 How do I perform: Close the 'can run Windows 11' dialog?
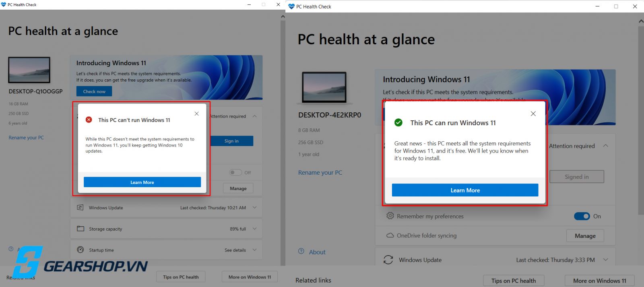click(x=533, y=114)
